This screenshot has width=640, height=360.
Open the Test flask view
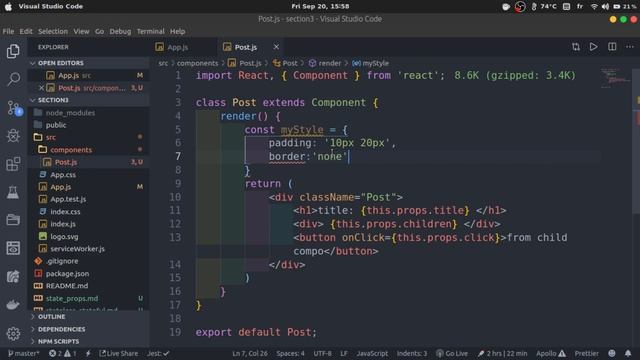13,192
